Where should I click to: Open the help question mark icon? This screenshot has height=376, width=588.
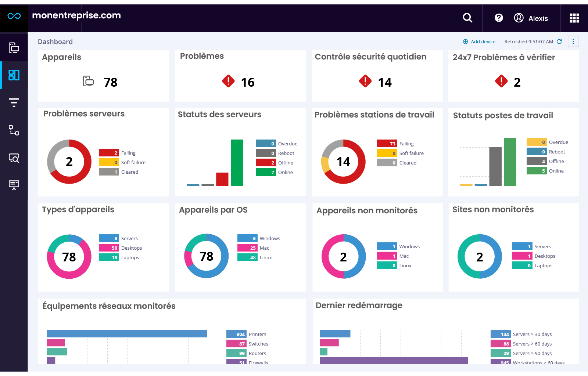(499, 18)
